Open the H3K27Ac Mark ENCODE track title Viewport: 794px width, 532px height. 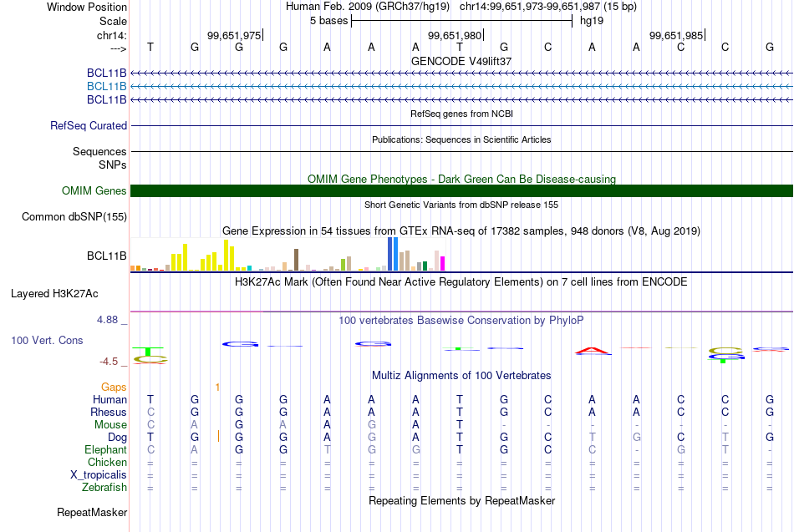coord(461,282)
